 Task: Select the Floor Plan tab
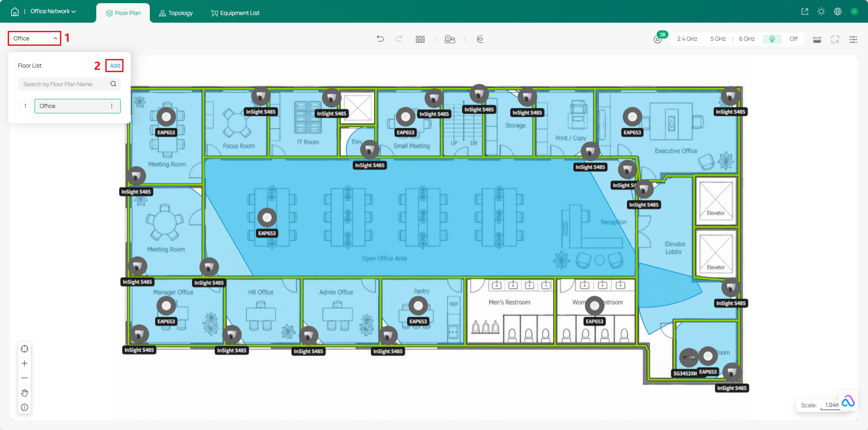tap(123, 13)
